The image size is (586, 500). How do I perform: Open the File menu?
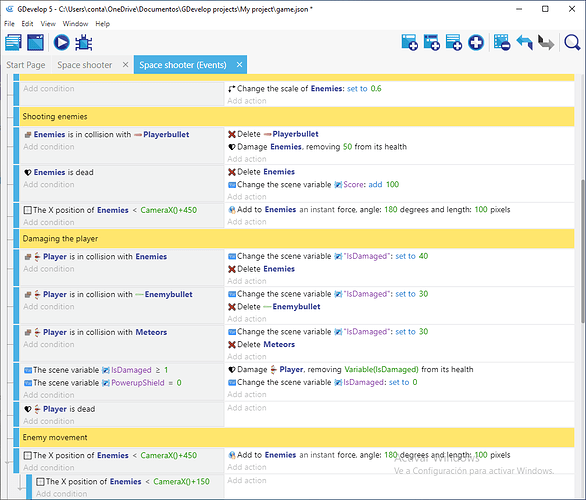[9, 24]
